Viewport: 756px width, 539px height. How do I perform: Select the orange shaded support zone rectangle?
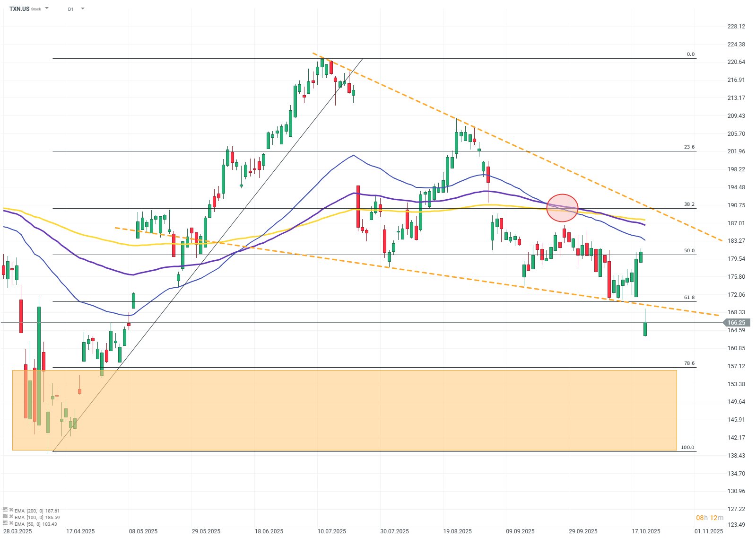(344, 410)
